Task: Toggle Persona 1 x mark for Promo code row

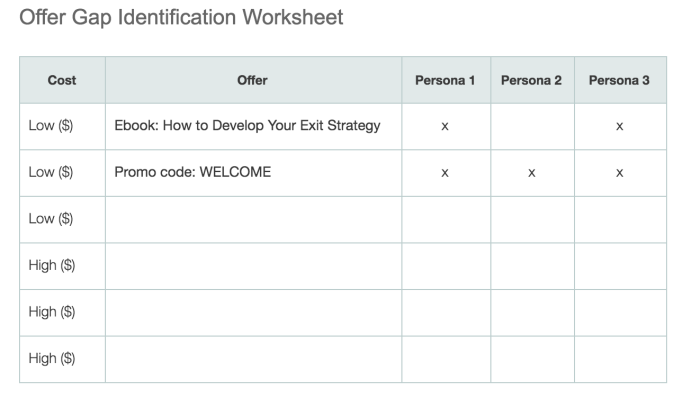Action: (445, 173)
